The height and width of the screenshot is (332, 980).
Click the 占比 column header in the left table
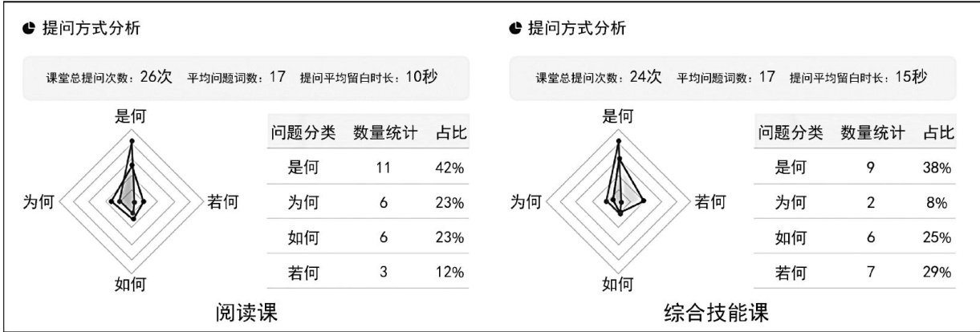click(449, 132)
